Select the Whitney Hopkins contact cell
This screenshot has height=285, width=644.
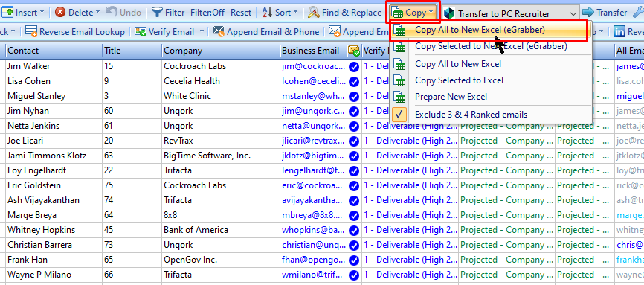coord(54,230)
